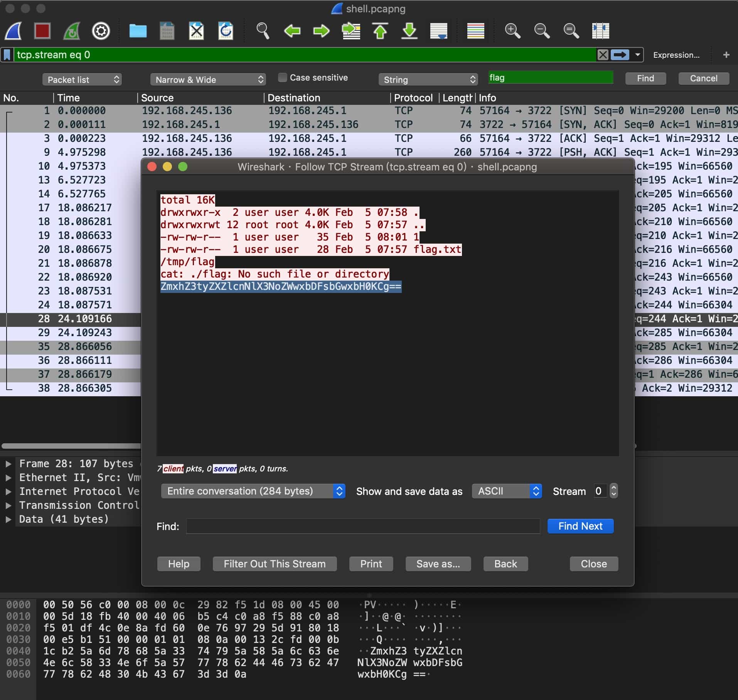Click the Find Next button

pyautogui.click(x=580, y=526)
